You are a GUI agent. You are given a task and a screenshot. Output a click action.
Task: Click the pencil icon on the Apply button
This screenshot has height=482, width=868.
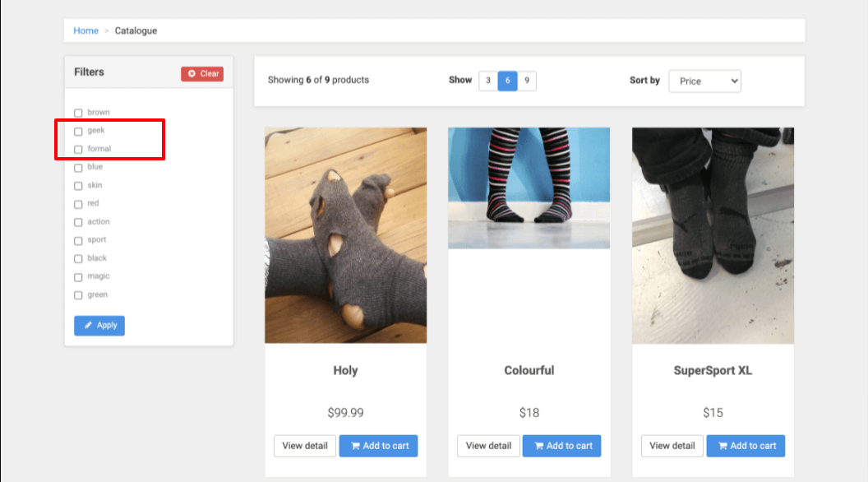(88, 326)
